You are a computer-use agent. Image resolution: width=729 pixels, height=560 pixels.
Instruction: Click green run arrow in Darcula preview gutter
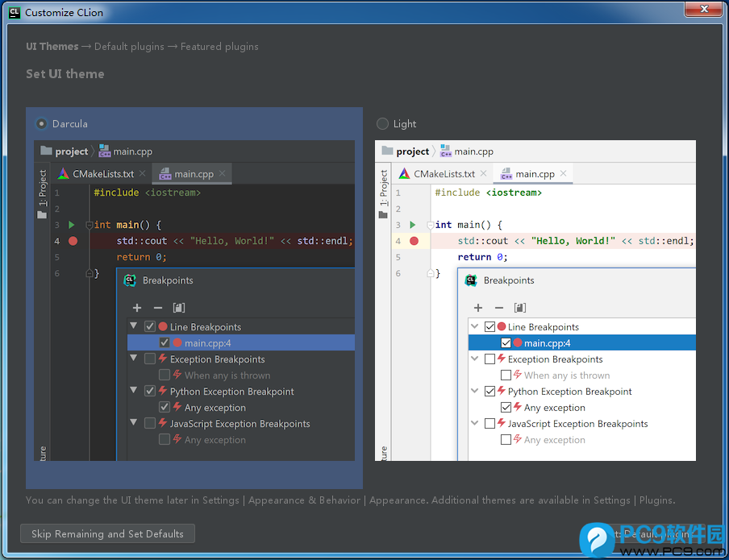72,225
